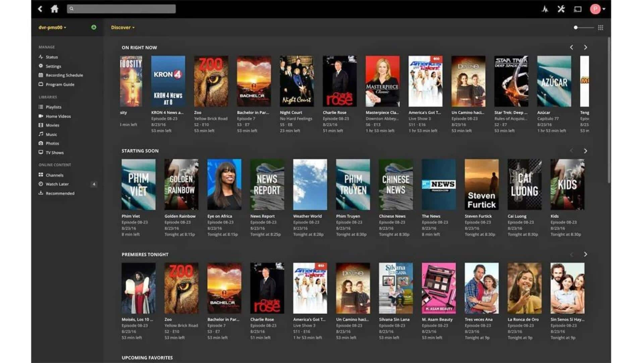Open the Home icon in top bar
This screenshot has height=363, width=644.
tap(55, 9)
